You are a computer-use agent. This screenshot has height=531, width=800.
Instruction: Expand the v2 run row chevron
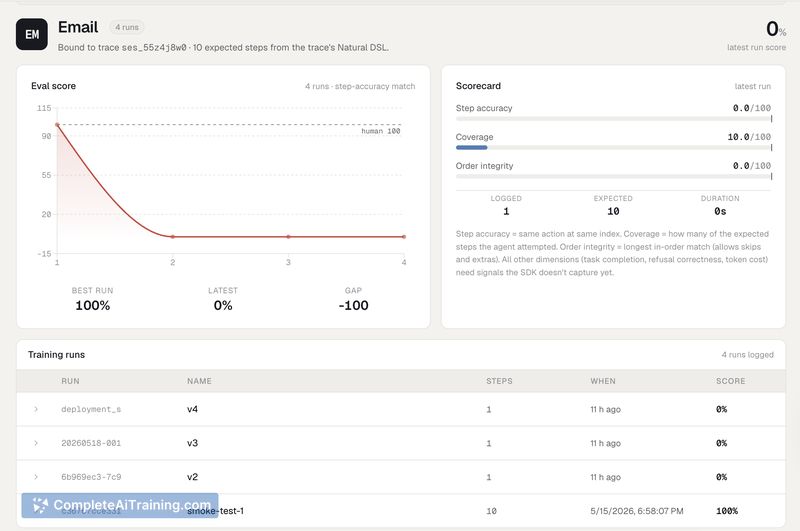36,477
